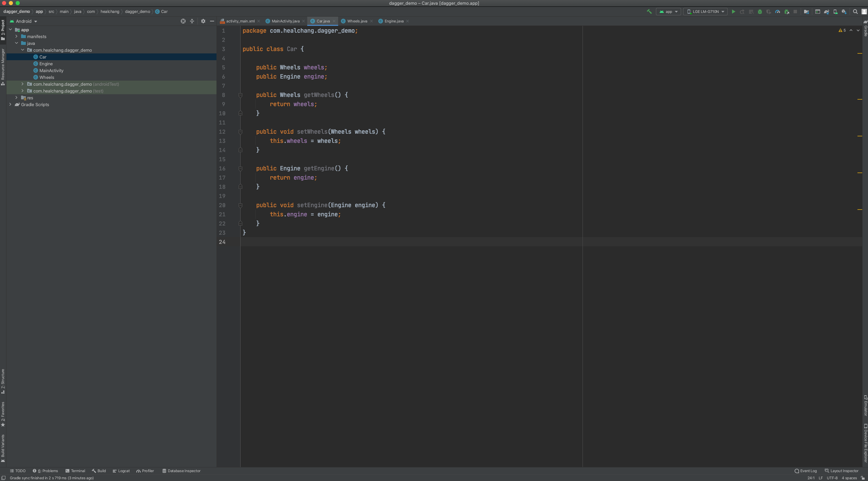Open the Terminal tool window
Screen dimensions: 868x481
75,471
